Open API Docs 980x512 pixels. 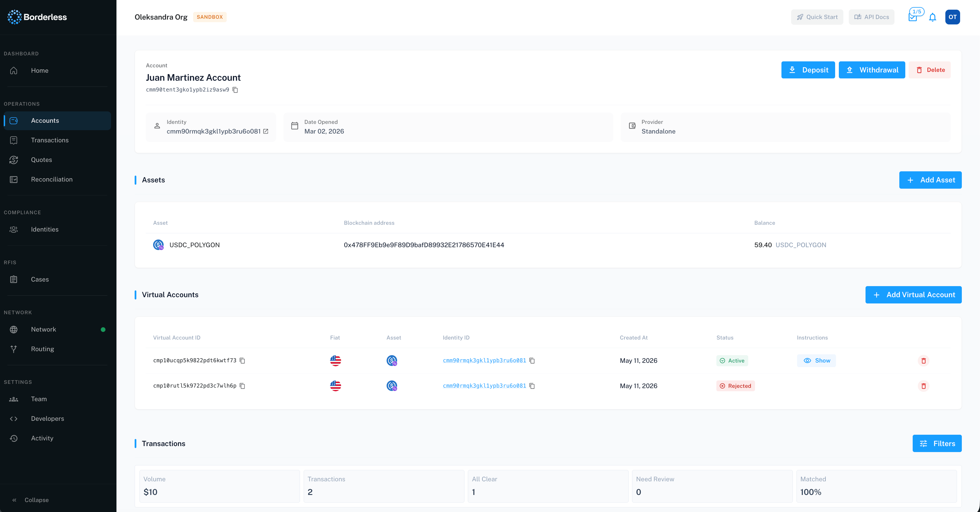pyautogui.click(x=871, y=17)
